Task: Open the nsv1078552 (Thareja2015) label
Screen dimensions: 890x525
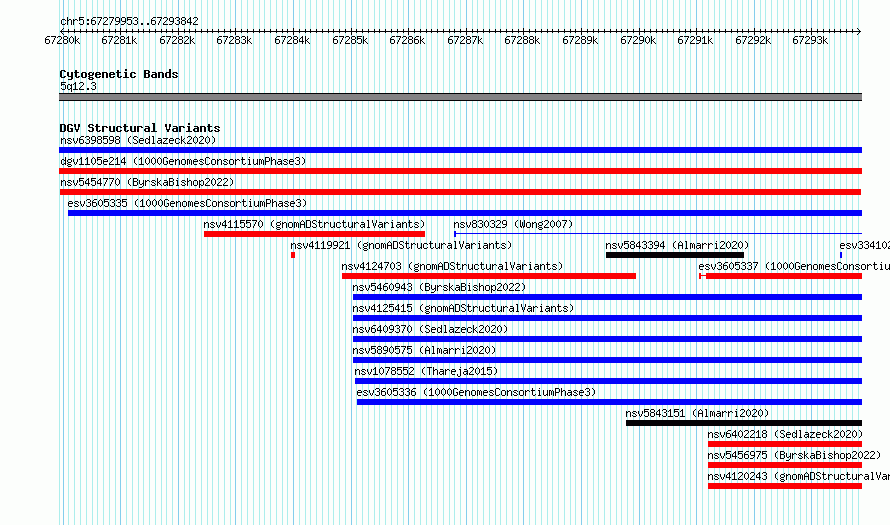Action: pos(426,371)
